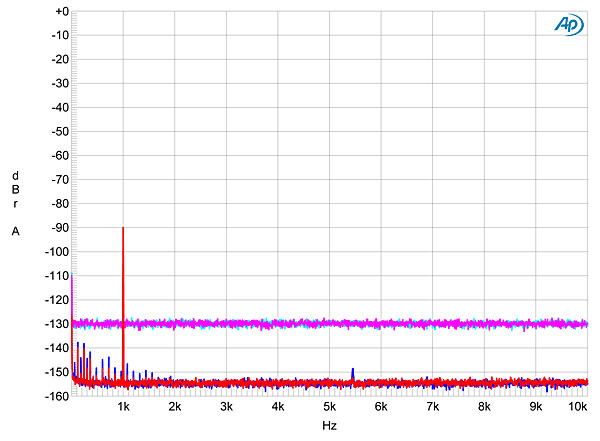Click the 8k x-axis tick label
The image size is (600, 441).
click(484, 408)
